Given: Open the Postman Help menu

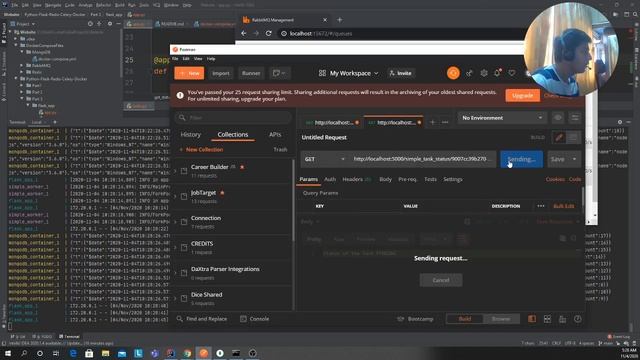Looking at the screenshot, I should click(211, 59).
